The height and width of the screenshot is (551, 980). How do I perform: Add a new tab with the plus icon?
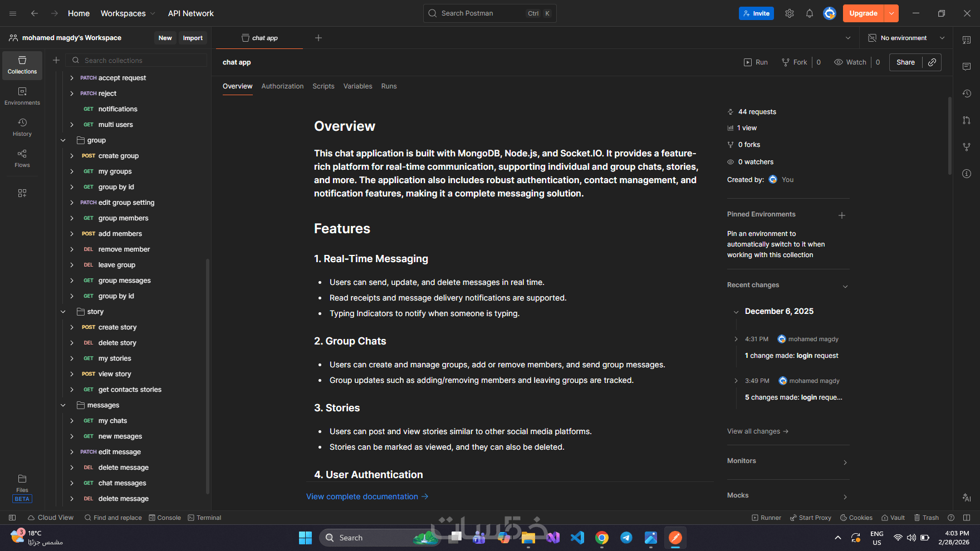(318, 38)
